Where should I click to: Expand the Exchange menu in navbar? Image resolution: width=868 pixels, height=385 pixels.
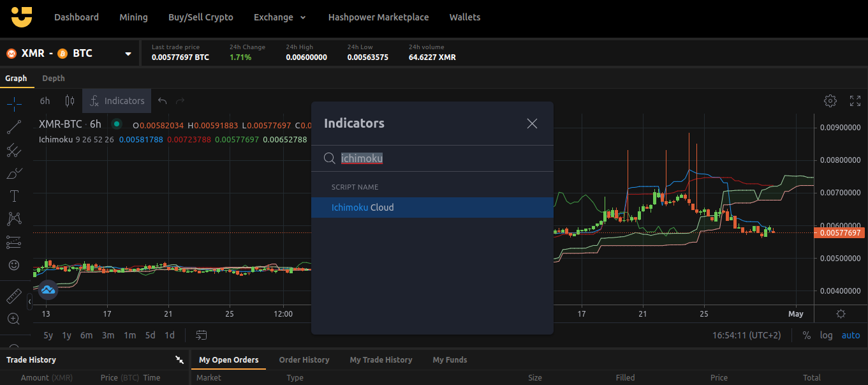click(279, 17)
